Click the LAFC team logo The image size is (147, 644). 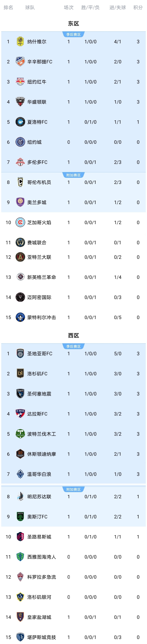pyautogui.click(x=20, y=373)
